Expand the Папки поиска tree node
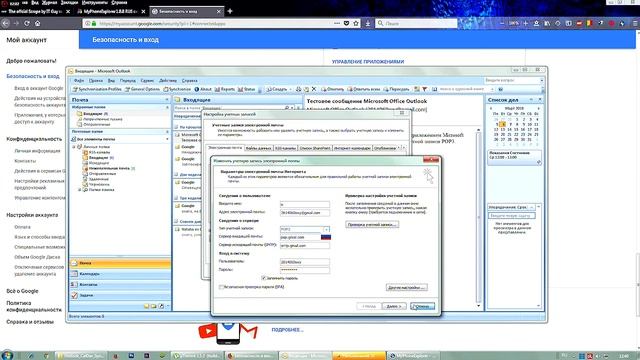 point(80,190)
